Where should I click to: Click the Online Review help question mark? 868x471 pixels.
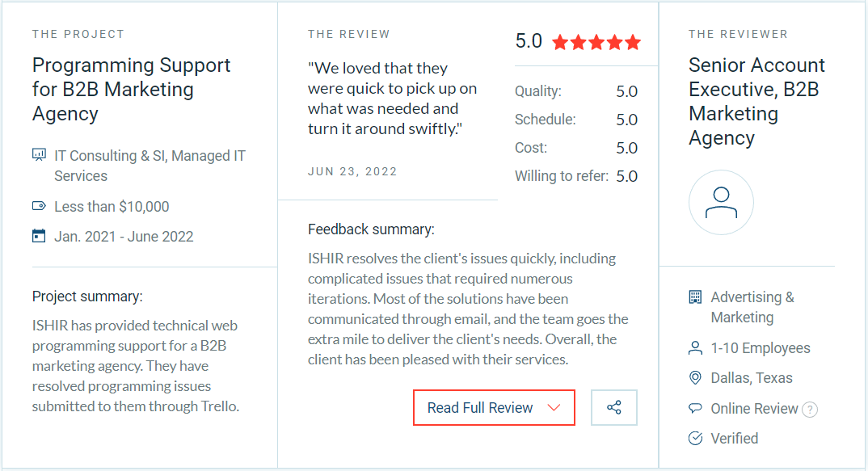810,410
